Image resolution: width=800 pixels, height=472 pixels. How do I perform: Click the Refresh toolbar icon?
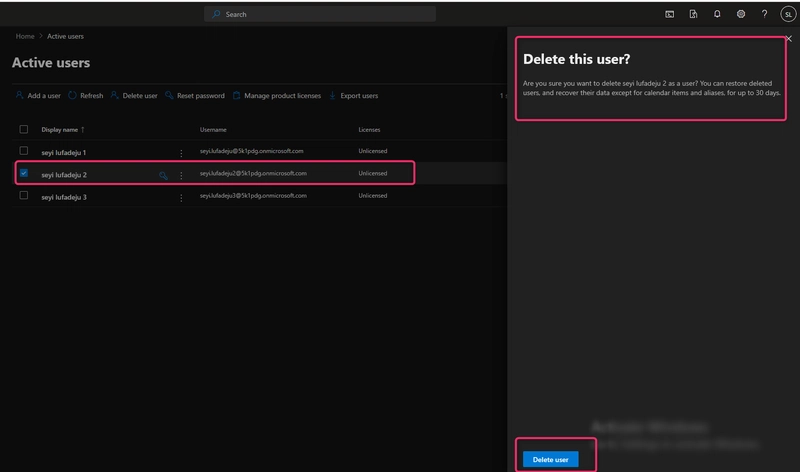[x=72, y=95]
